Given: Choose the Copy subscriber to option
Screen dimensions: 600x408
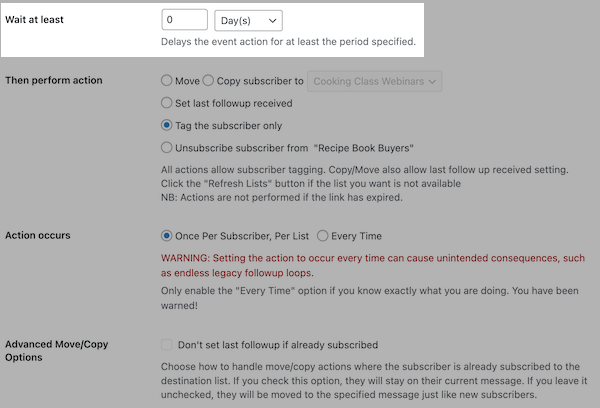Looking at the screenshot, I should [x=209, y=80].
